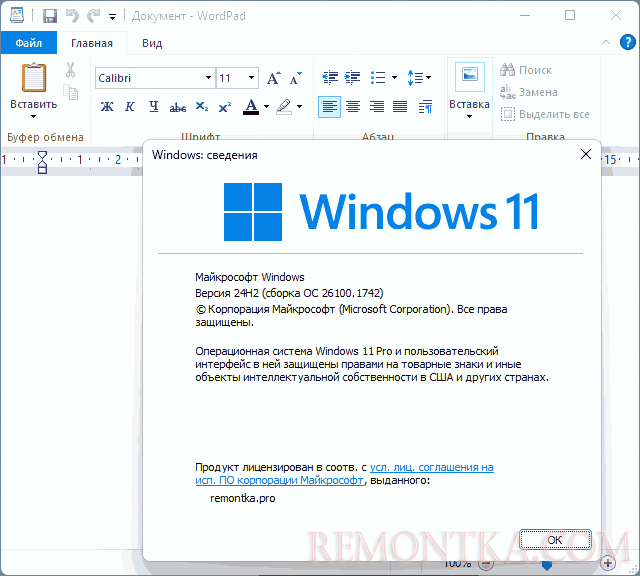Click the WordPad application icon in title bar
The height and width of the screenshot is (576, 640).
coord(17,16)
